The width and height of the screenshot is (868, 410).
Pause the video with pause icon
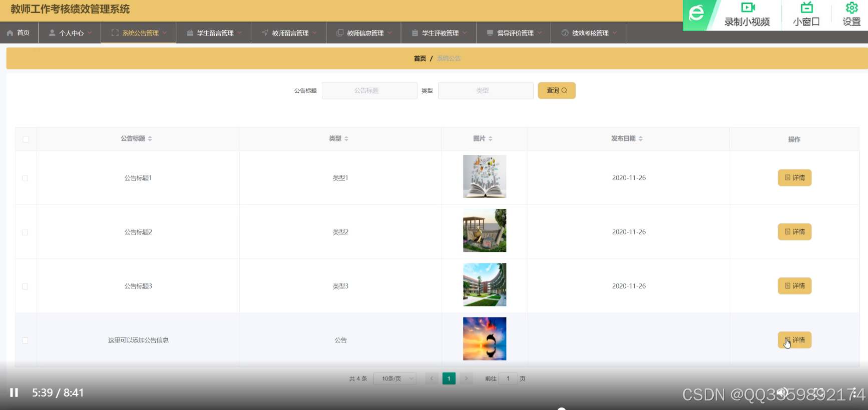point(14,392)
